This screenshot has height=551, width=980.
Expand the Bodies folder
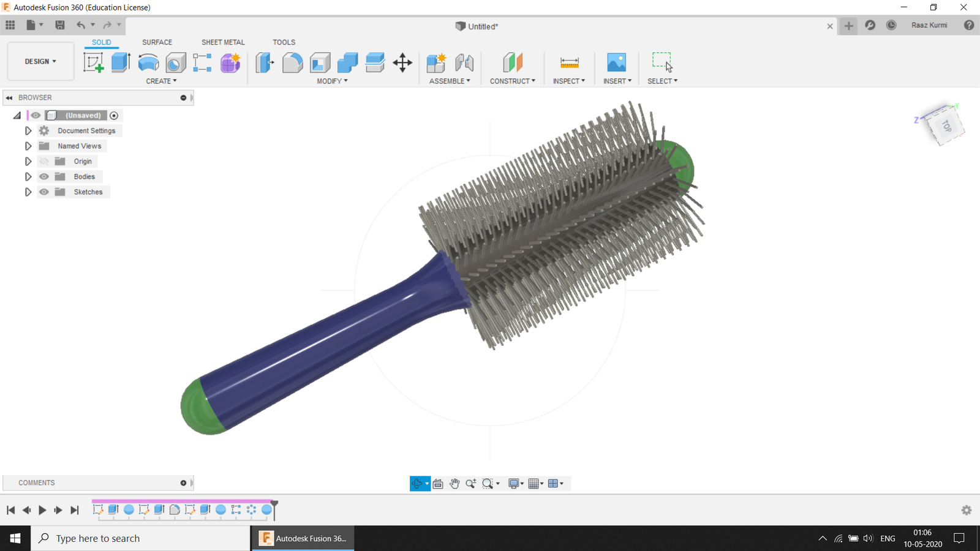click(28, 176)
